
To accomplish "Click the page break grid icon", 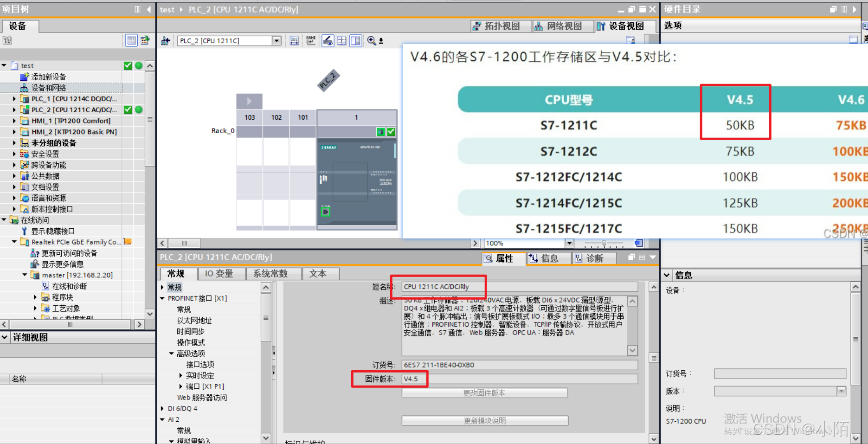I will (342, 41).
